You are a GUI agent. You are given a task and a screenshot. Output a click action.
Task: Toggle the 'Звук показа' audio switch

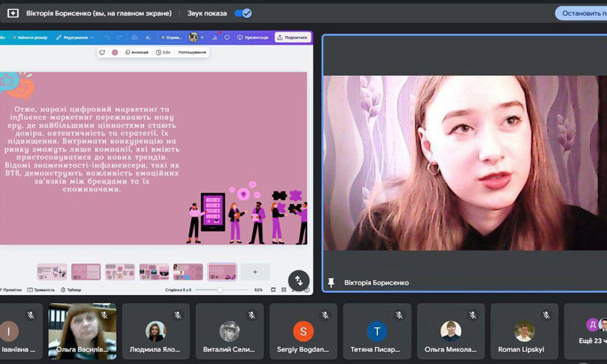pyautogui.click(x=243, y=13)
